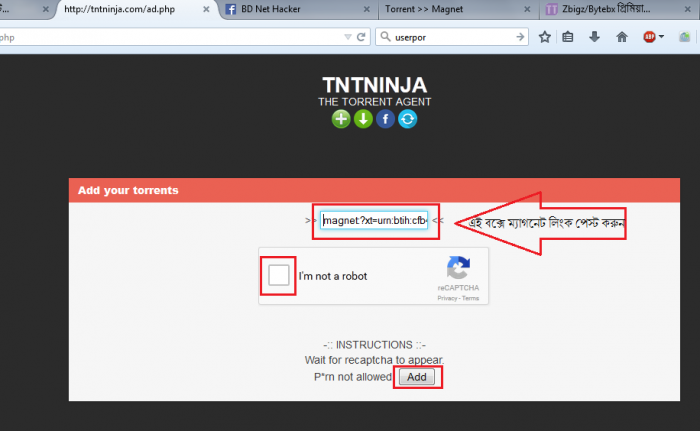Open the blue Facebook circle icon
This screenshot has width=700, height=431.
385,119
